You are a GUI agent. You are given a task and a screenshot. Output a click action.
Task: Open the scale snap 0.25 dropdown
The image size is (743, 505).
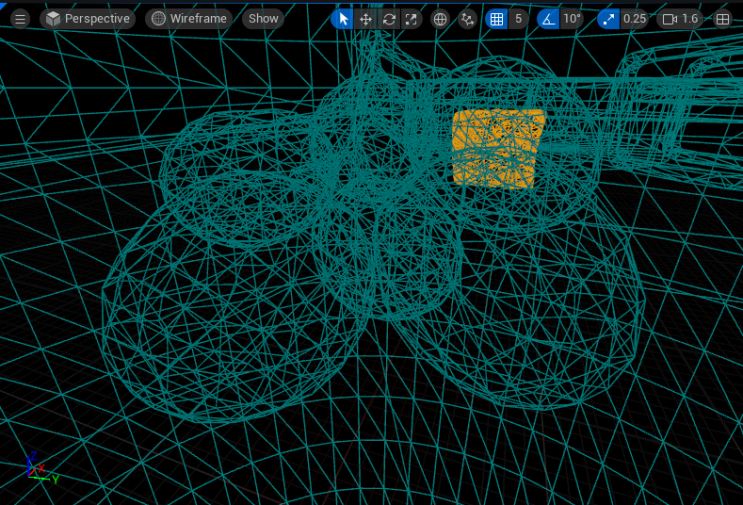(x=634, y=18)
